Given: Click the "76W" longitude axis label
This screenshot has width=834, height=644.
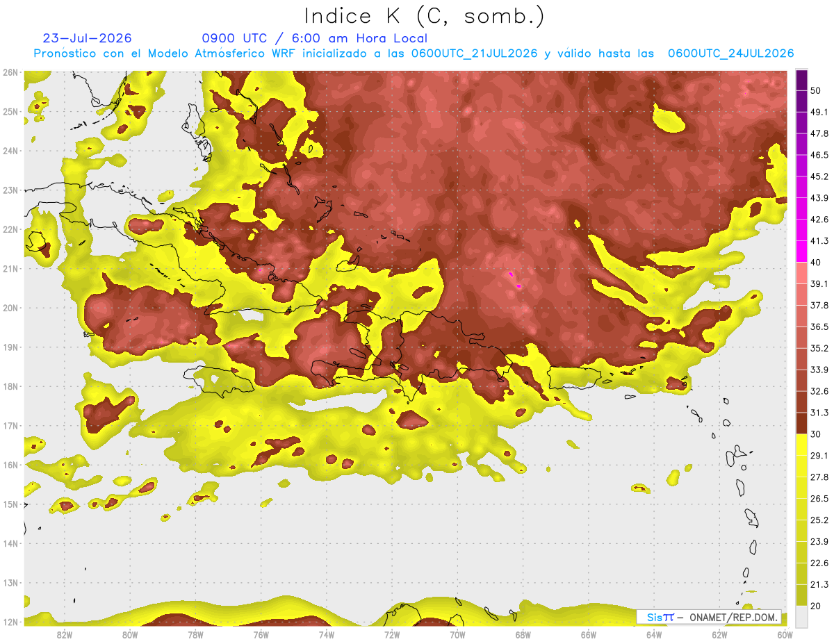Looking at the screenshot, I should coord(261,634).
